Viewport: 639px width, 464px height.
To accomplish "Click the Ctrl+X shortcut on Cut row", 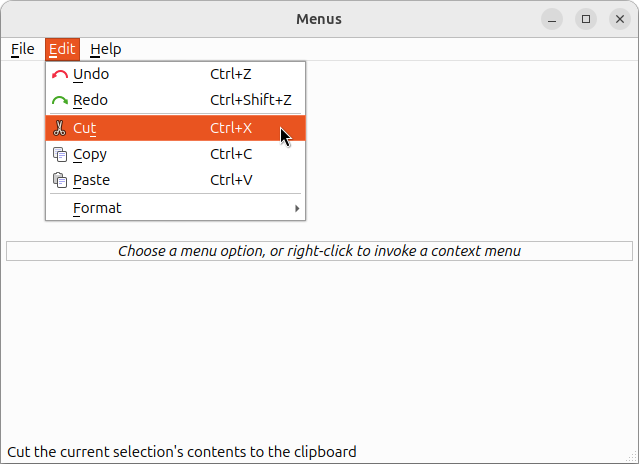I will [x=231, y=128].
